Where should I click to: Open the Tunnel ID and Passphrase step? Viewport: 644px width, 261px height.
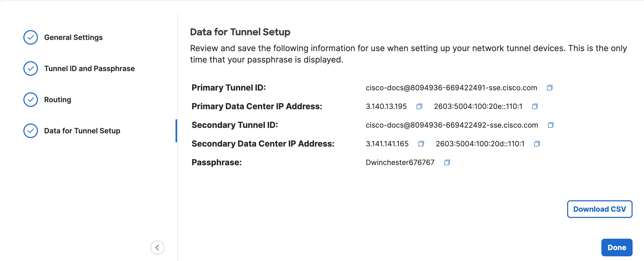pyautogui.click(x=89, y=68)
